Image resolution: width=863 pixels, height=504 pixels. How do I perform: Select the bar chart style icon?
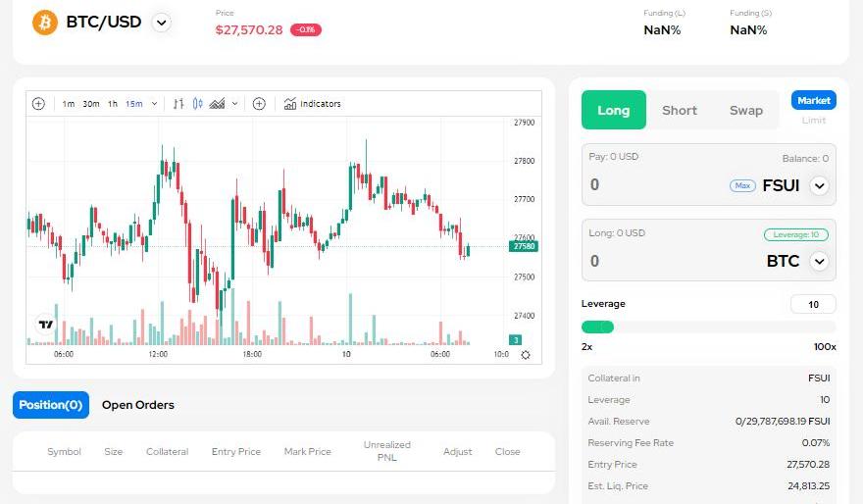click(178, 104)
